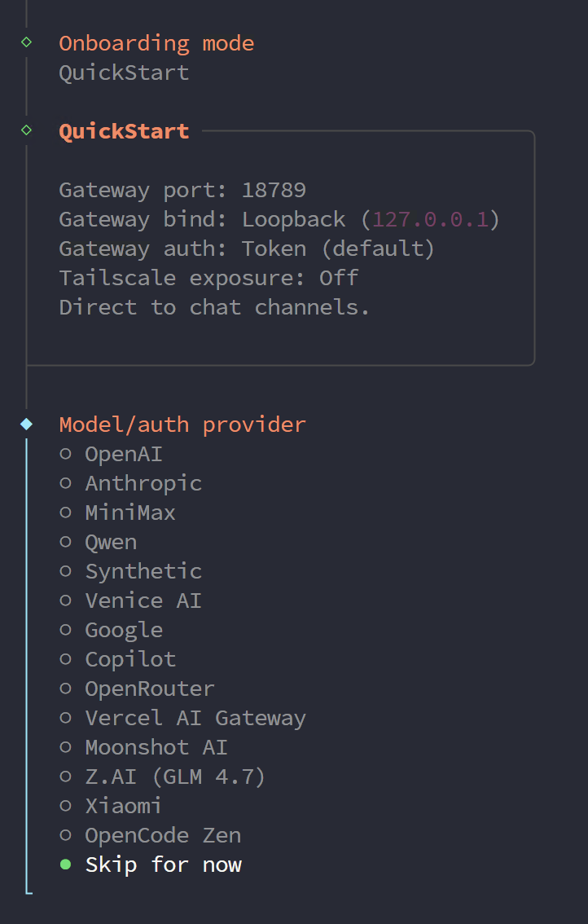
Task: Click the circle marker beside OpenRouter
Action: (65, 688)
